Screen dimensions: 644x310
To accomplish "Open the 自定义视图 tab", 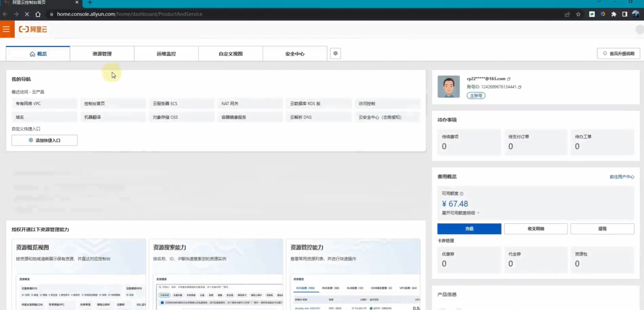I will point(231,54).
